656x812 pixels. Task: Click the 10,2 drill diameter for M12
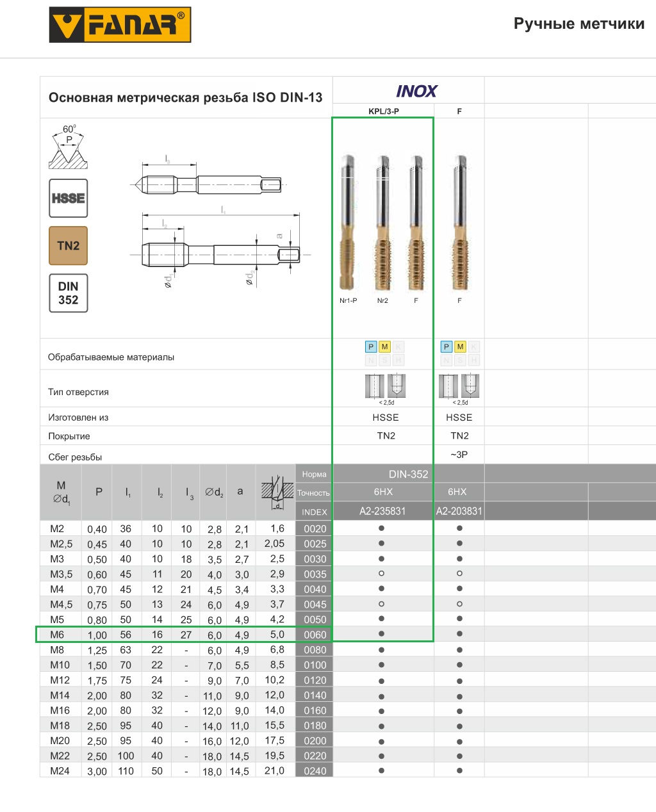[275, 680]
